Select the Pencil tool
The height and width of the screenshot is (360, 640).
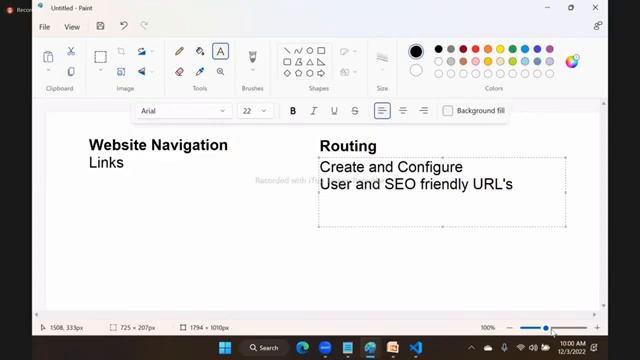(x=179, y=51)
